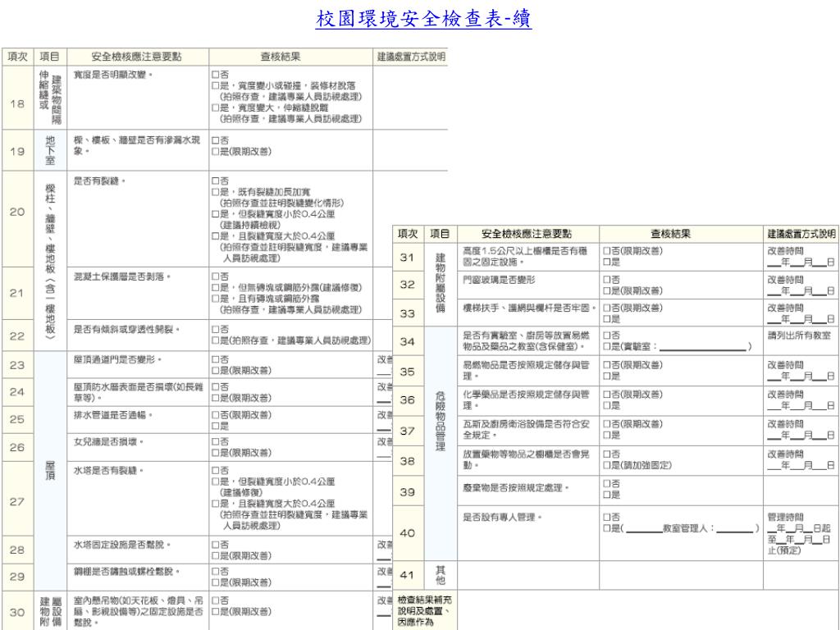Select the 地下室 category cell
The image size is (840, 630).
pyautogui.click(x=50, y=150)
